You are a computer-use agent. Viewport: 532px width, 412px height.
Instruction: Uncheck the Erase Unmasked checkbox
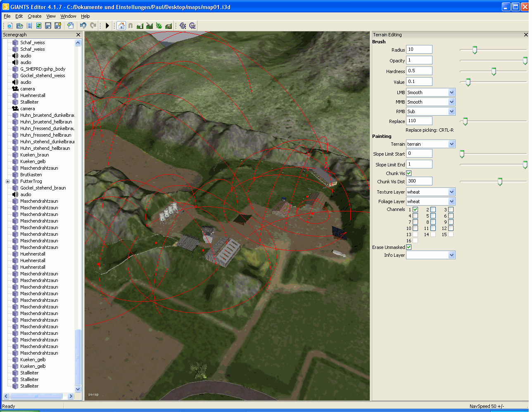408,247
